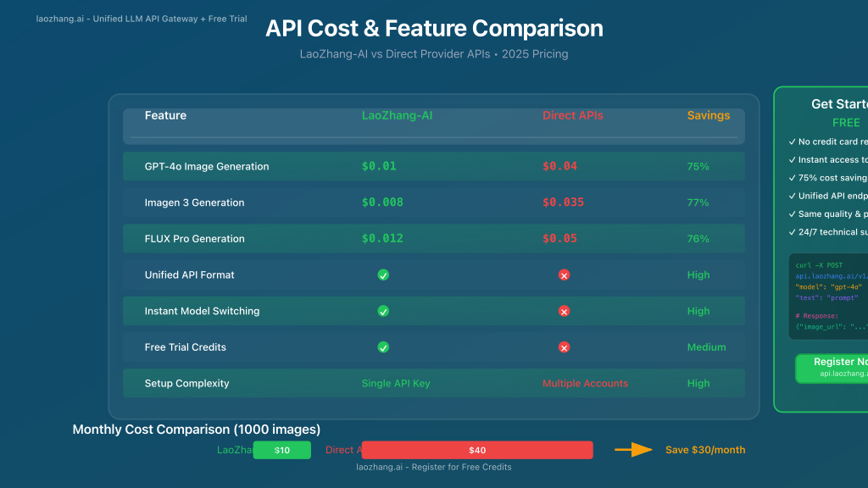Click the Imagen 3 Generation row label
This screenshot has height=488, width=868.
coord(194,202)
